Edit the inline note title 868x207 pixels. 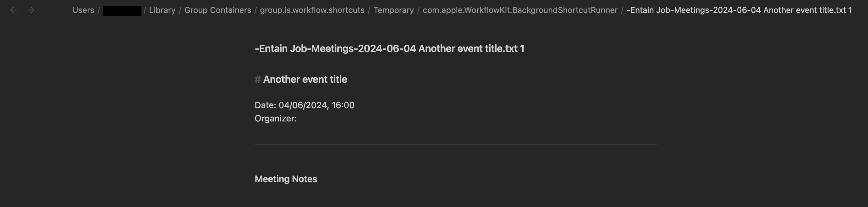[x=389, y=48]
